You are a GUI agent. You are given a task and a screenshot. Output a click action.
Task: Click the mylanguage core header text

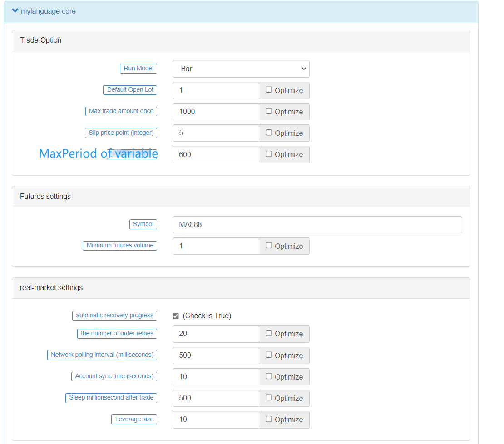(x=49, y=11)
